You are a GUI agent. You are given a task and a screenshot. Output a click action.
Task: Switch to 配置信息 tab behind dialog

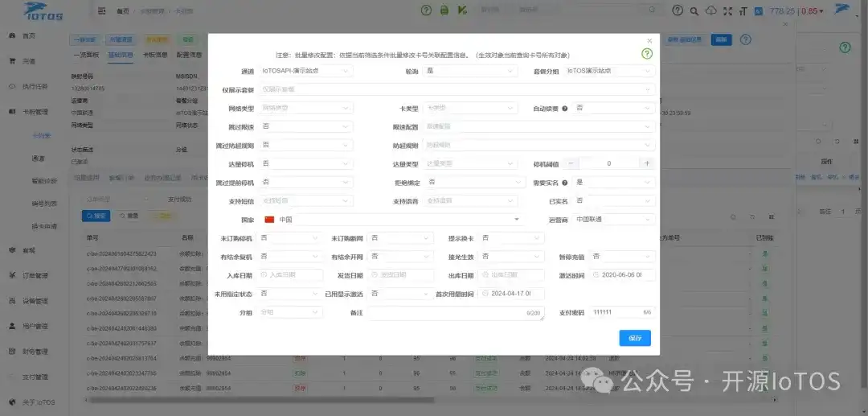click(x=189, y=55)
